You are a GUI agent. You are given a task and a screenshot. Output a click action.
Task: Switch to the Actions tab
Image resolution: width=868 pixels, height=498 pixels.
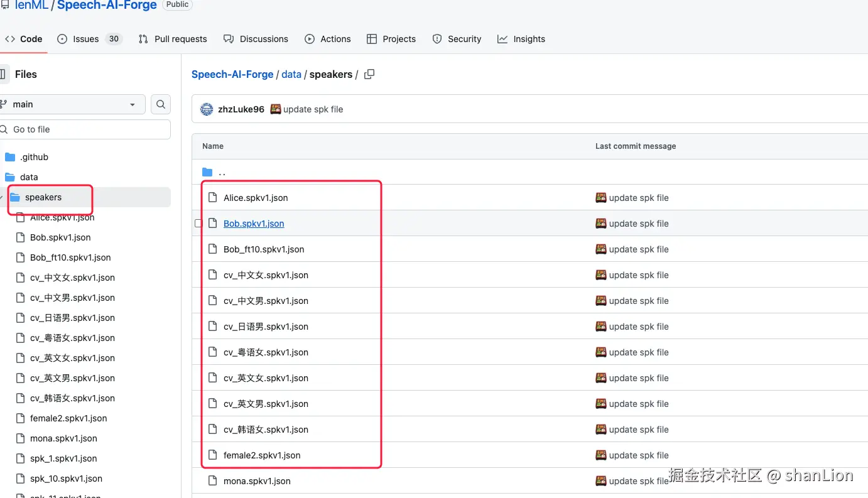tap(327, 39)
